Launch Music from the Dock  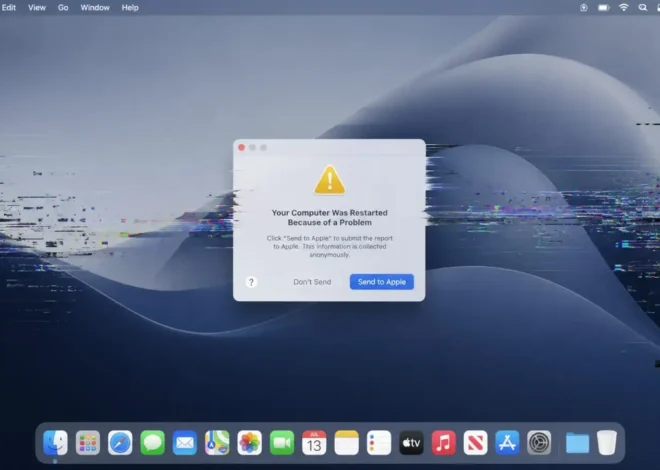(443, 443)
